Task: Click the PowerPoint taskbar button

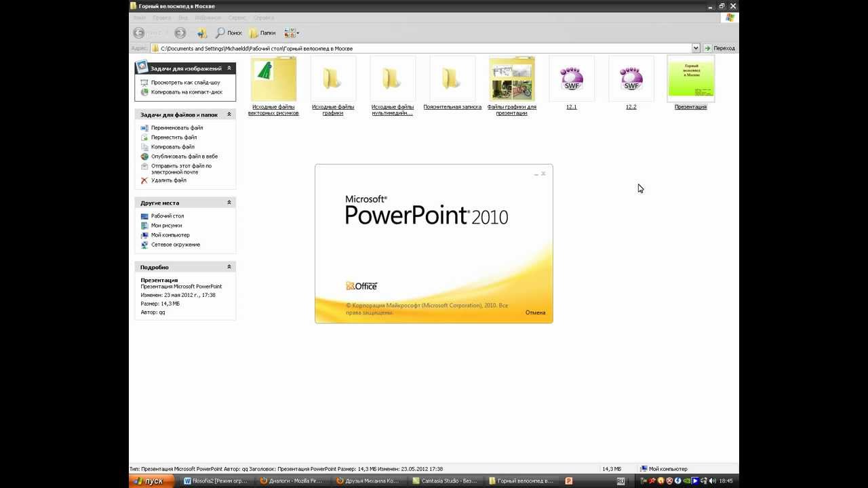Action: point(569,481)
